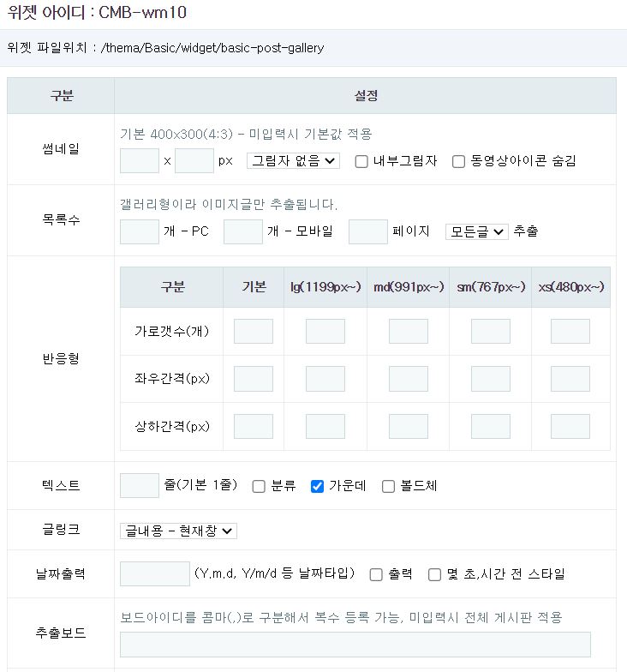627x672 pixels.
Task: Focus the PC list count field
Action: [x=140, y=231]
